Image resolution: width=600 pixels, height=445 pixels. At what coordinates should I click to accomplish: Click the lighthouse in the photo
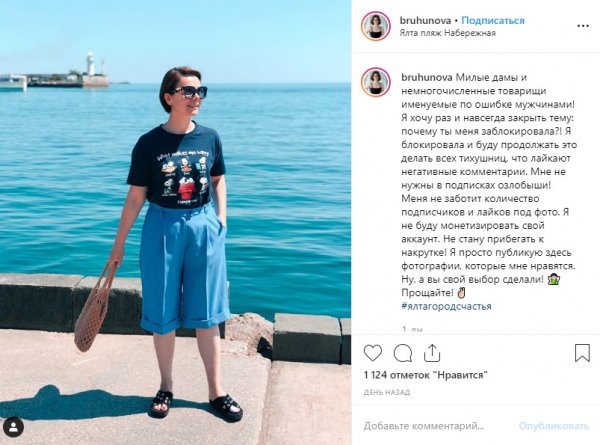[91, 64]
